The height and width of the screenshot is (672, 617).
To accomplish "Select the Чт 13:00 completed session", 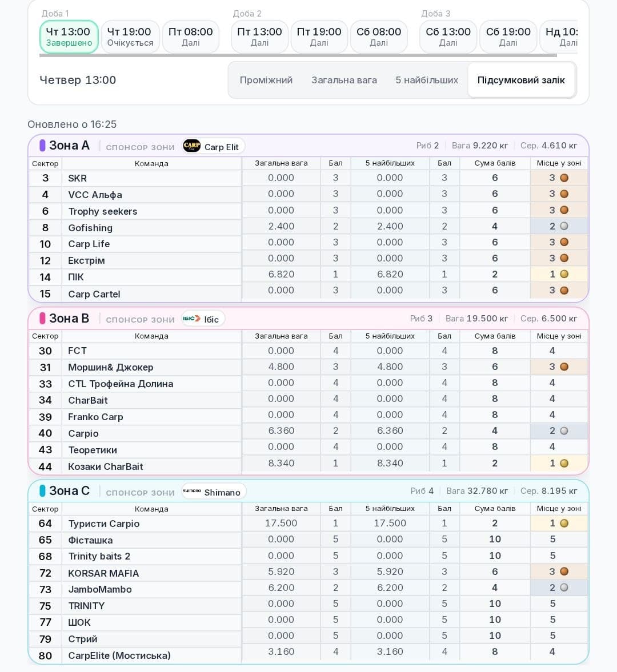I will pyautogui.click(x=69, y=37).
